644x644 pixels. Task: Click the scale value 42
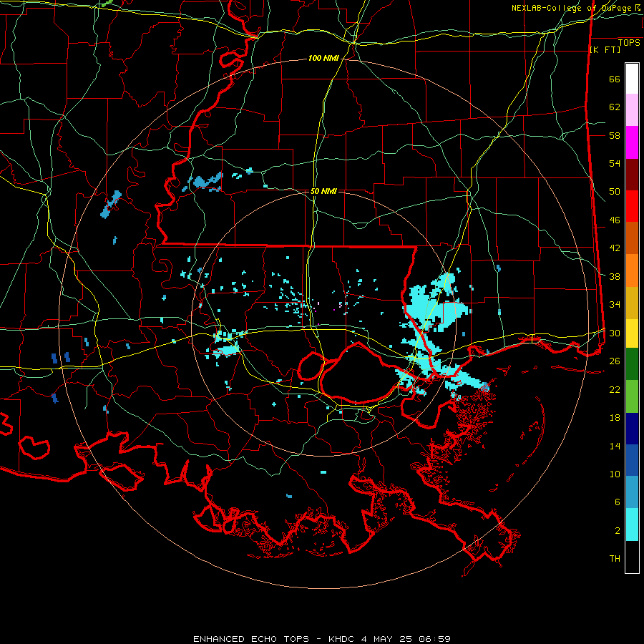tap(615, 248)
